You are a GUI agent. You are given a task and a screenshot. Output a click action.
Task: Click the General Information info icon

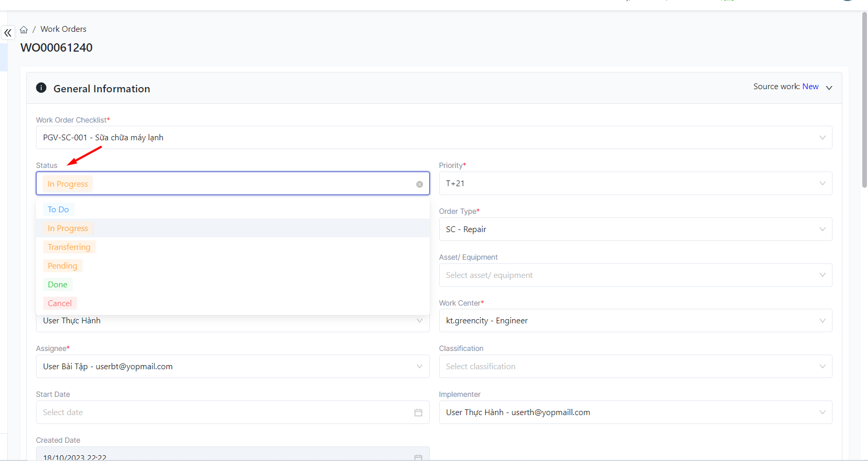41,88
